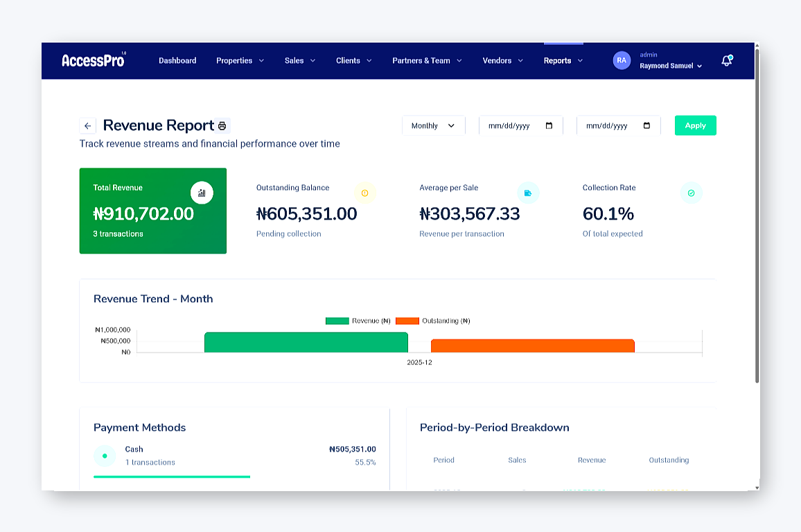Viewport: 801px width, 532px height.
Task: Toggle Revenue (₦) legend series in chart
Action: (x=358, y=321)
